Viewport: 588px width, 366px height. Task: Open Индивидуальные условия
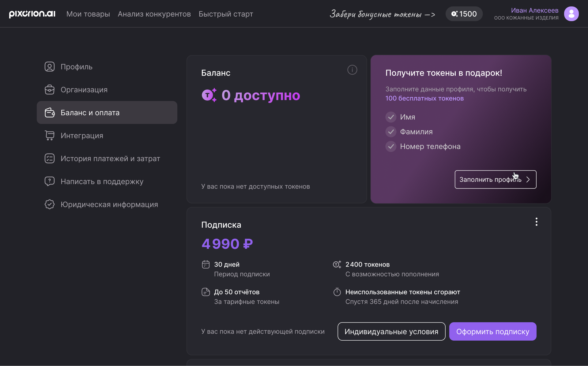click(x=391, y=331)
